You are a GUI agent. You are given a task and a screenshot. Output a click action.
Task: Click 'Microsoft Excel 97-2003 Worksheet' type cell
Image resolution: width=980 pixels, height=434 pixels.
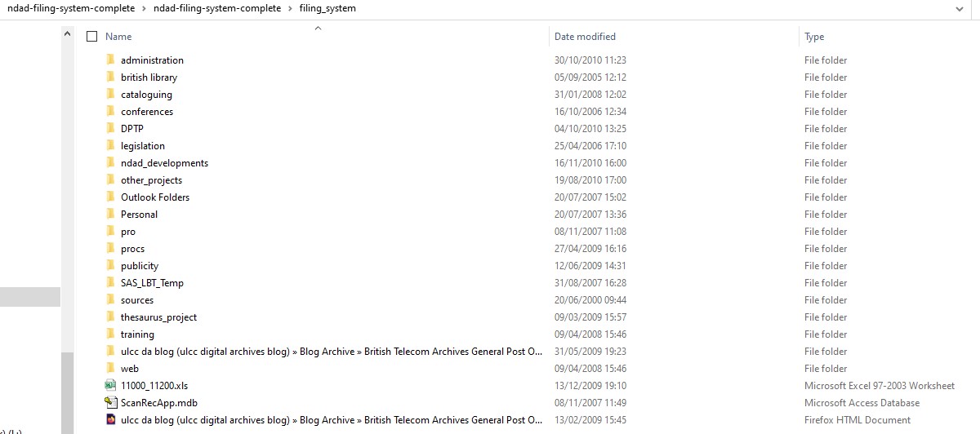click(880, 385)
